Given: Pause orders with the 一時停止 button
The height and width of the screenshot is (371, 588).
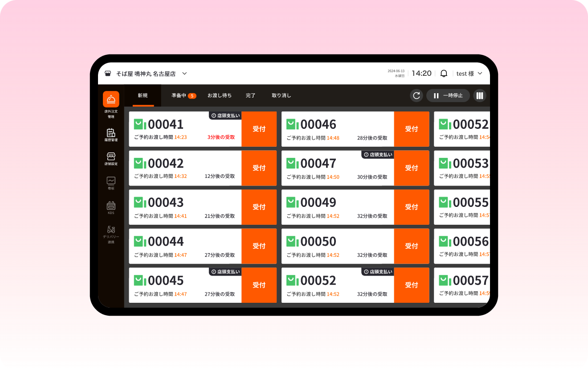Looking at the screenshot, I should pyautogui.click(x=448, y=95).
